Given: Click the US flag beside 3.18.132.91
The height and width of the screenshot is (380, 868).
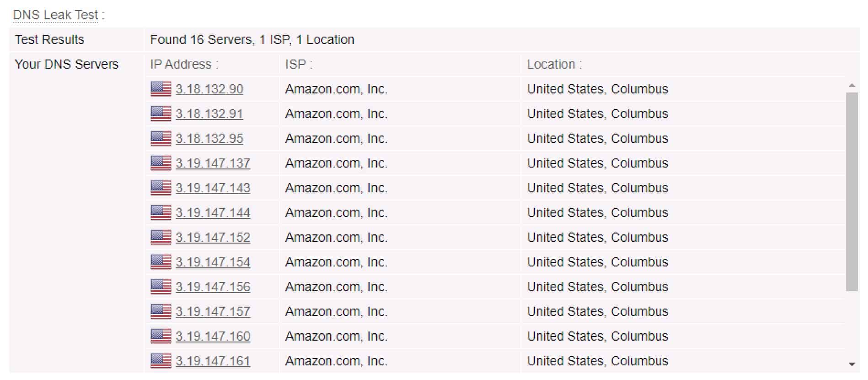Looking at the screenshot, I should (x=161, y=114).
